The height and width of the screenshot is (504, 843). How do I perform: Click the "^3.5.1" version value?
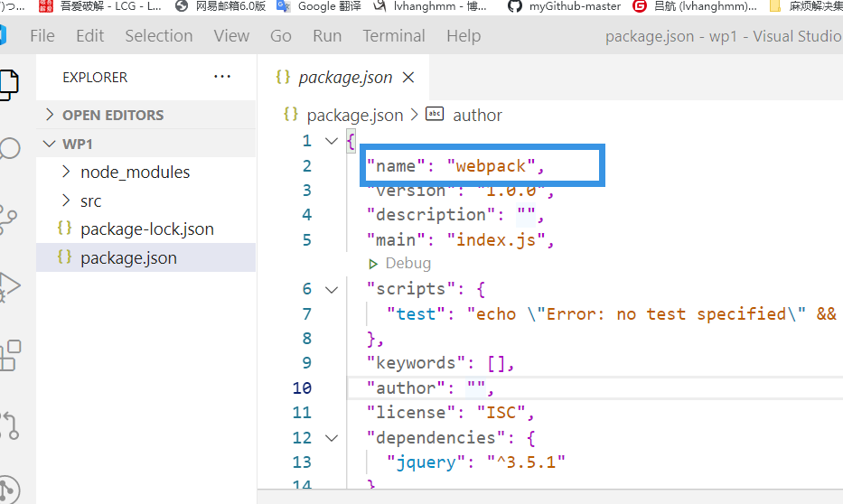pos(526,462)
